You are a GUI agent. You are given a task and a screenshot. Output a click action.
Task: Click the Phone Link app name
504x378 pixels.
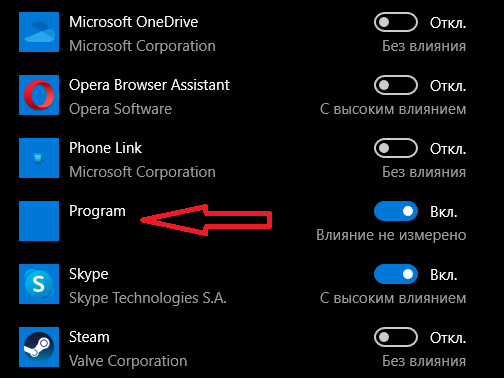(x=105, y=148)
